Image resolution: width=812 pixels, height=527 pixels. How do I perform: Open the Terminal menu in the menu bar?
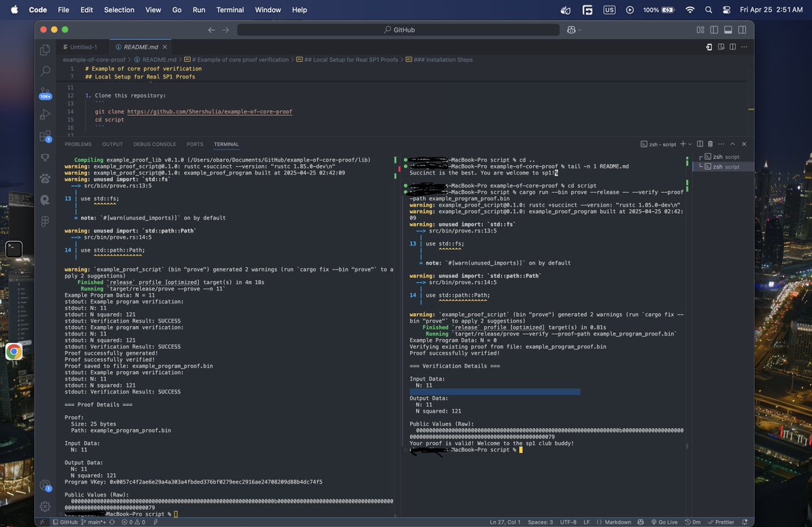pyautogui.click(x=230, y=10)
